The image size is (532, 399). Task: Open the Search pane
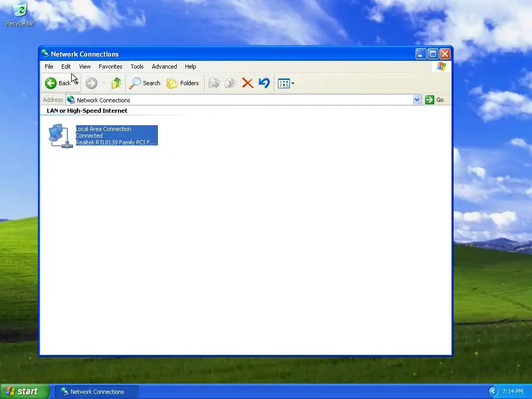tap(144, 83)
